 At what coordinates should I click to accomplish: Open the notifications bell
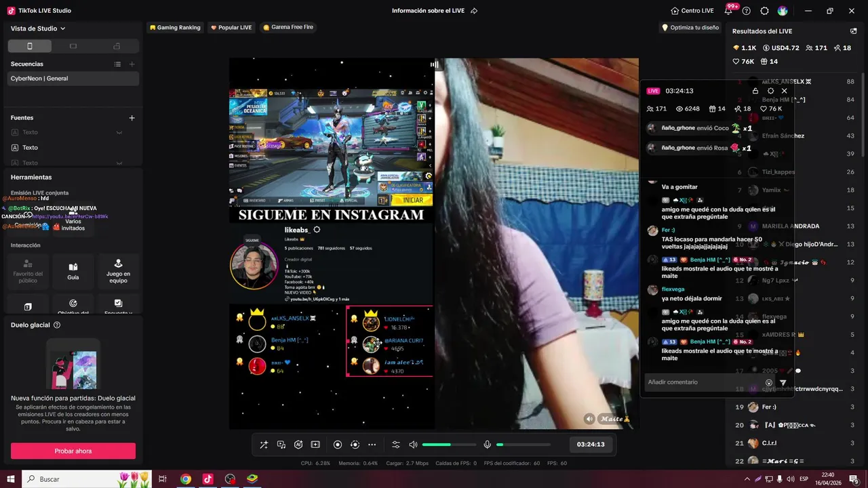(729, 11)
